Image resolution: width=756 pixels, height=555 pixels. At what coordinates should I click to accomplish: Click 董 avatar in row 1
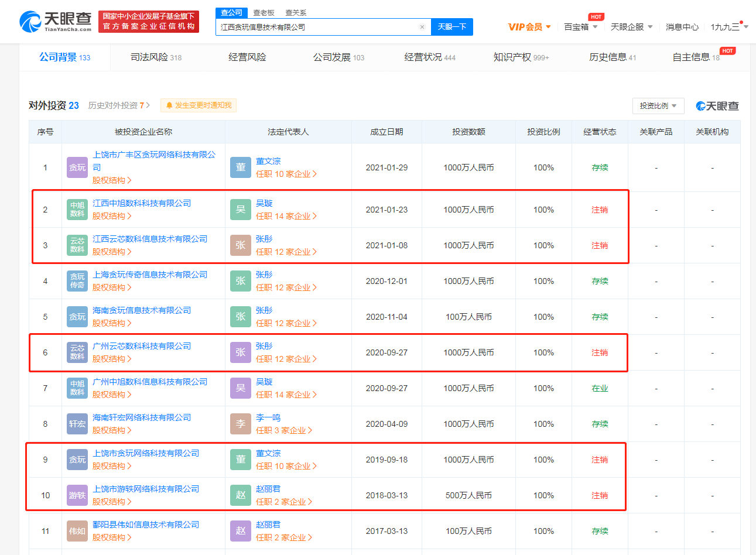pyautogui.click(x=241, y=167)
